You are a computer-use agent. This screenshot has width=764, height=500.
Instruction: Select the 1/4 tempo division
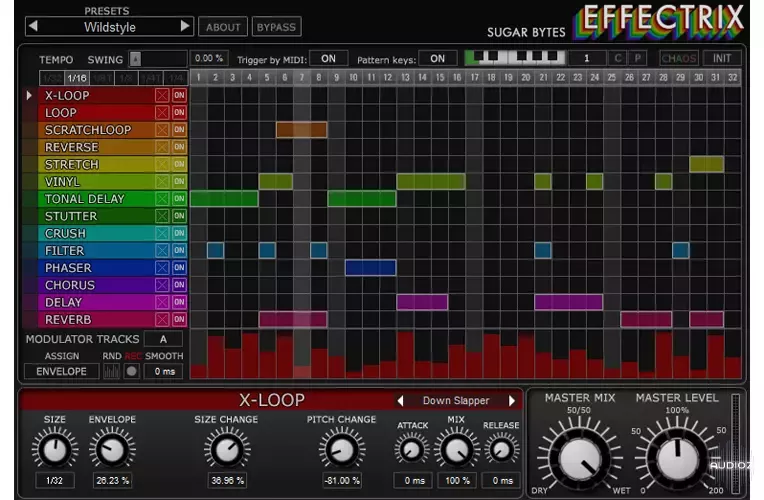point(176,78)
